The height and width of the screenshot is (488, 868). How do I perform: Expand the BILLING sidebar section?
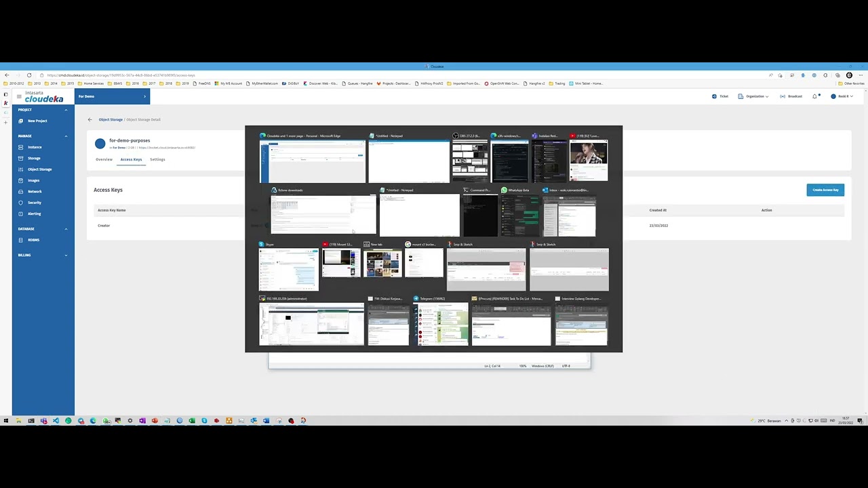[66, 255]
